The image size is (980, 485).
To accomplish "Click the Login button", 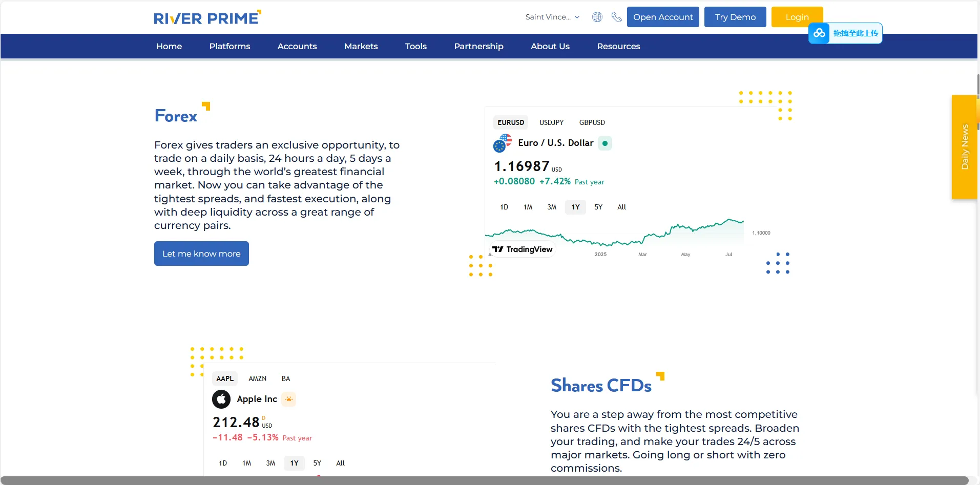I will 797,17.
